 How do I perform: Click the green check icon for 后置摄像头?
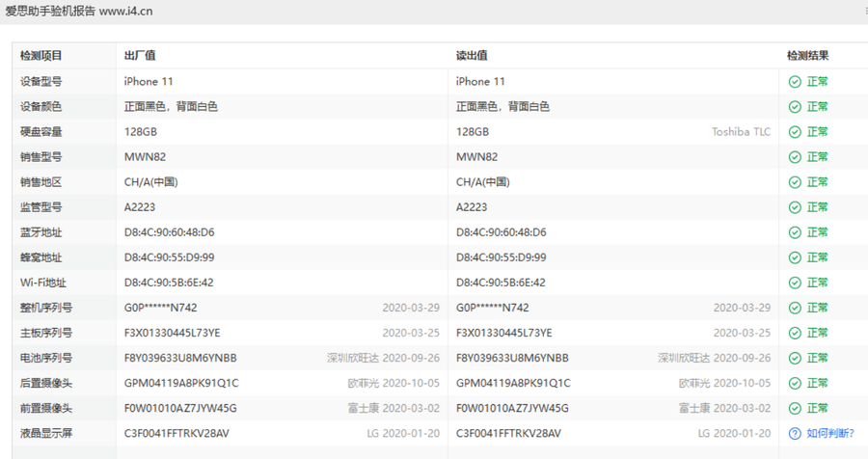coord(795,383)
